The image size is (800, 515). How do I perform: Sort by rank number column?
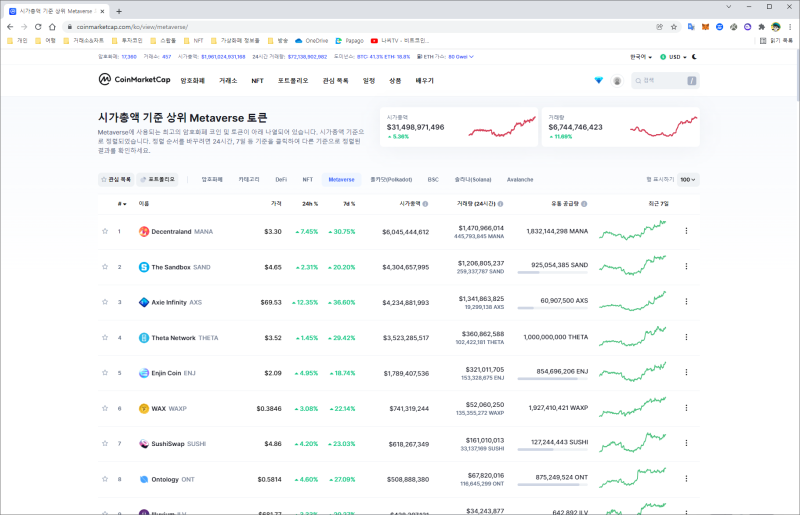click(121, 204)
